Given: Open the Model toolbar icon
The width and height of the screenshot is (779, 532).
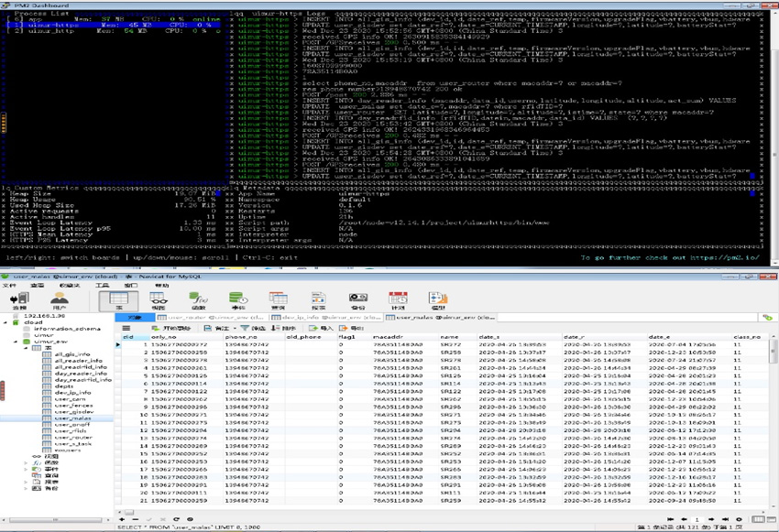Looking at the screenshot, I should click(438, 300).
